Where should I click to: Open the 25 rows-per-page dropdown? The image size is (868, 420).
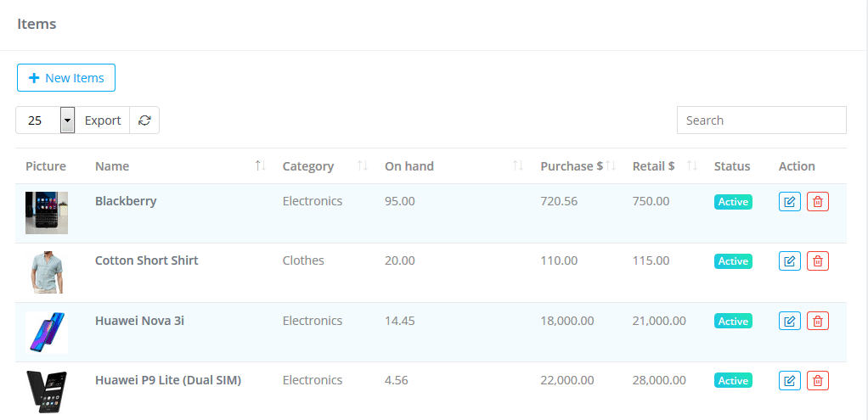pyautogui.click(x=68, y=120)
